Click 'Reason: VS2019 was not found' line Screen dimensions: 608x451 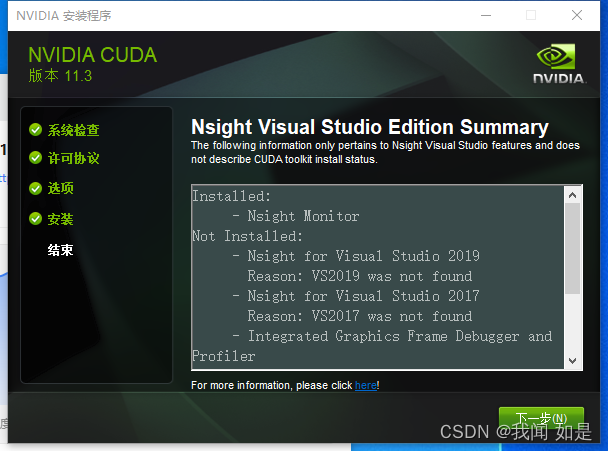click(360, 276)
